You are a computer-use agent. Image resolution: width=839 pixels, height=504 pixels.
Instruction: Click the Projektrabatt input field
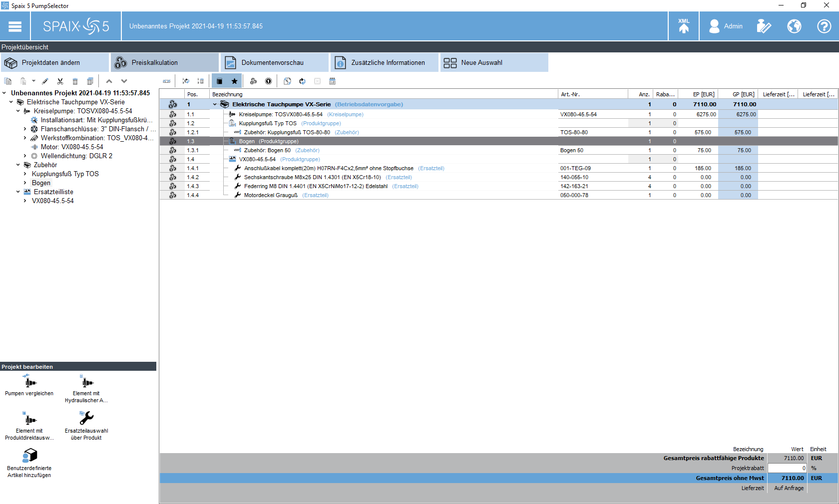coord(787,468)
